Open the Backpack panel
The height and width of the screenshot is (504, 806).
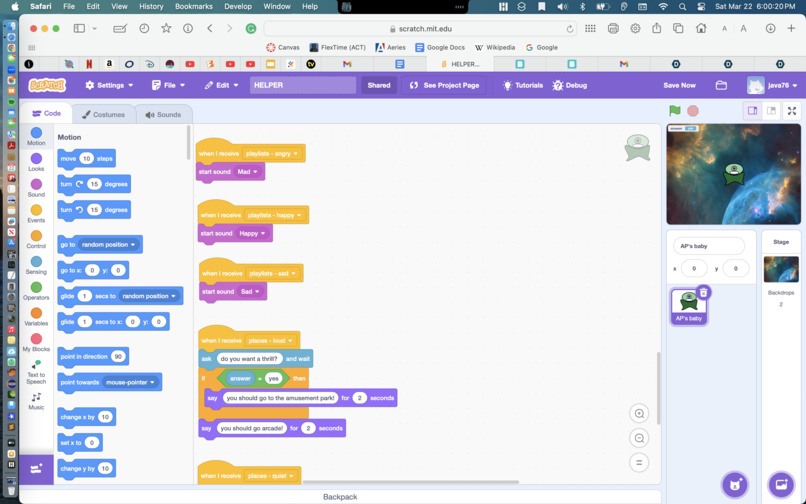click(340, 497)
